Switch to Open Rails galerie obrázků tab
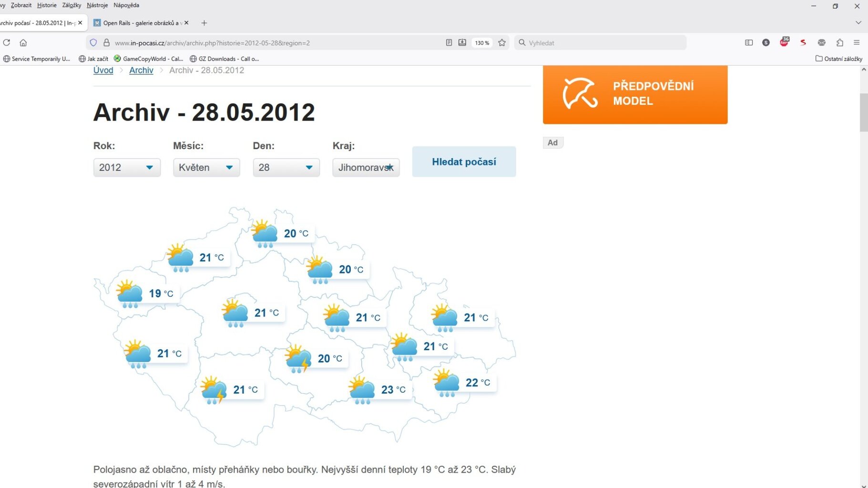The image size is (868, 488). coord(141,23)
